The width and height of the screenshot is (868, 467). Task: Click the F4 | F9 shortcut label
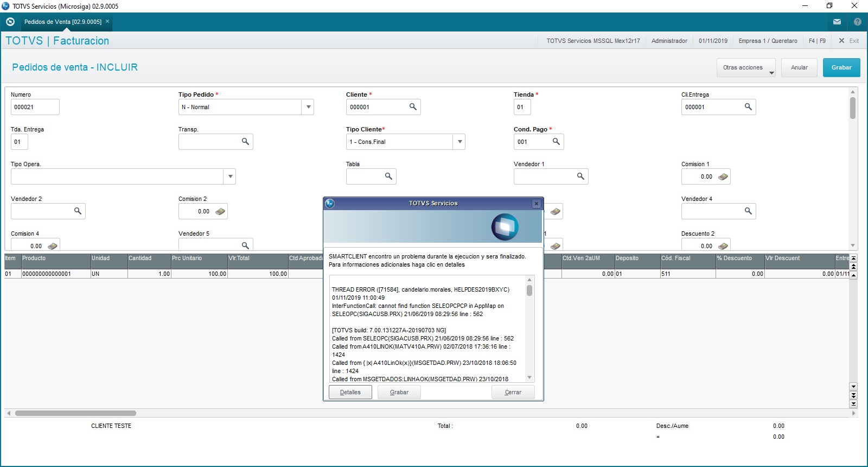[x=817, y=41]
